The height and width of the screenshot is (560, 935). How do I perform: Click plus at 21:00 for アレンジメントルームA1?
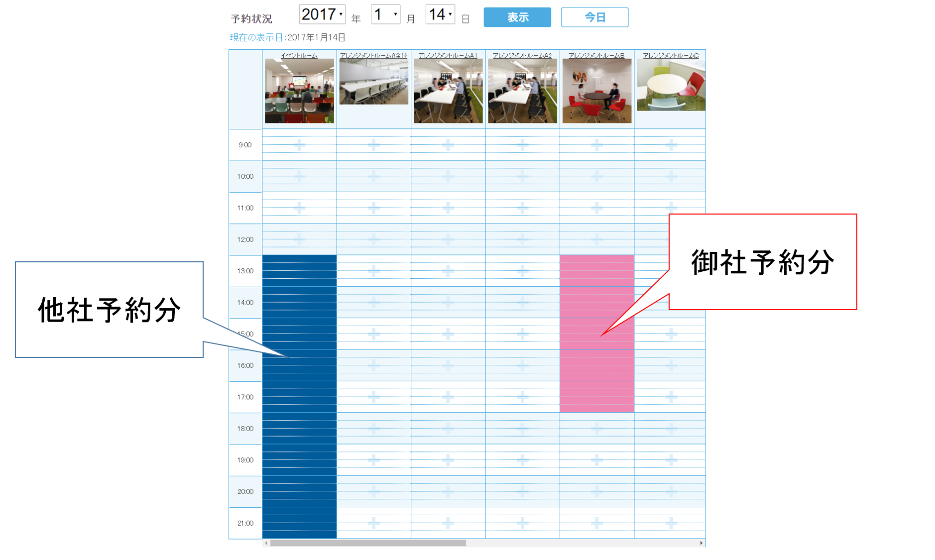click(x=448, y=523)
